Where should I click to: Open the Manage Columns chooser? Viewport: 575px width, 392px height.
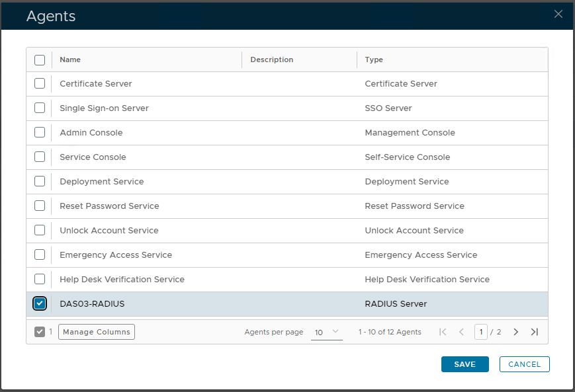point(97,332)
